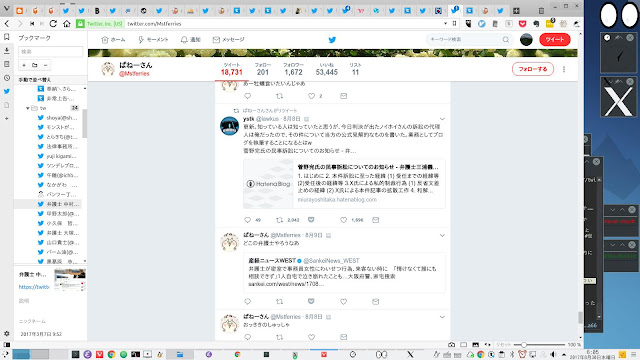
Task: Open the Hatena Blog link card
Action: pyautogui.click(x=344, y=184)
